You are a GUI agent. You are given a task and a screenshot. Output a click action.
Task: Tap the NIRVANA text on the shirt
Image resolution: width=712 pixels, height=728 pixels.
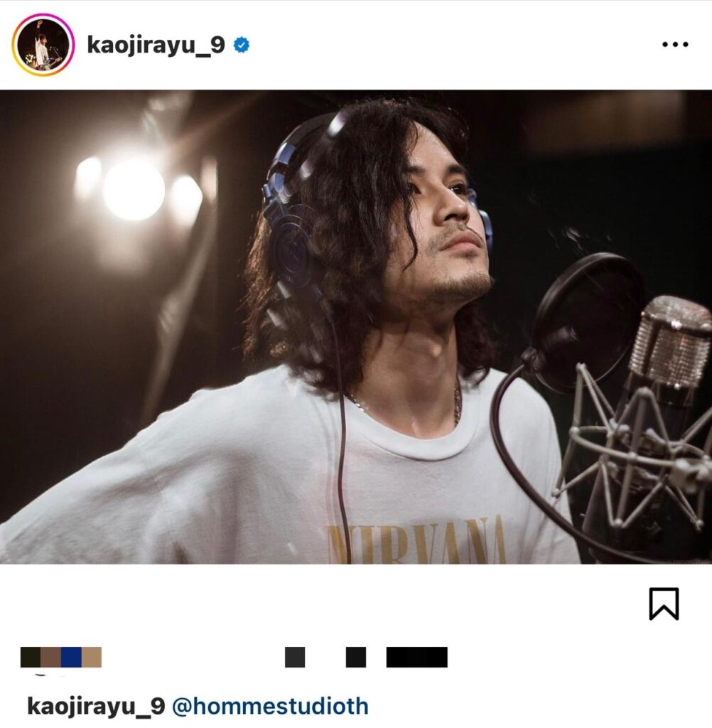416,541
